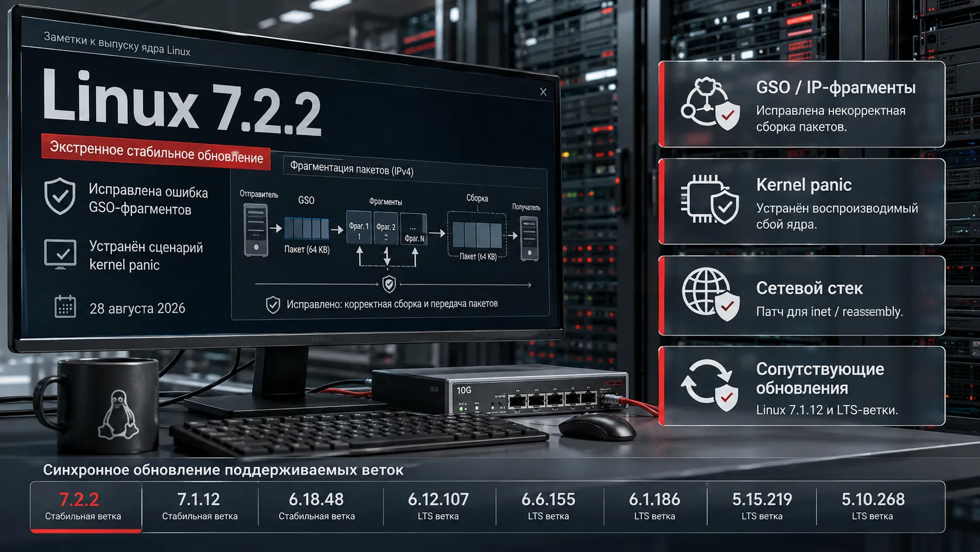
Task: Click the refresh arrows icon in the Сопутствующие обновления card
Action: click(710, 385)
